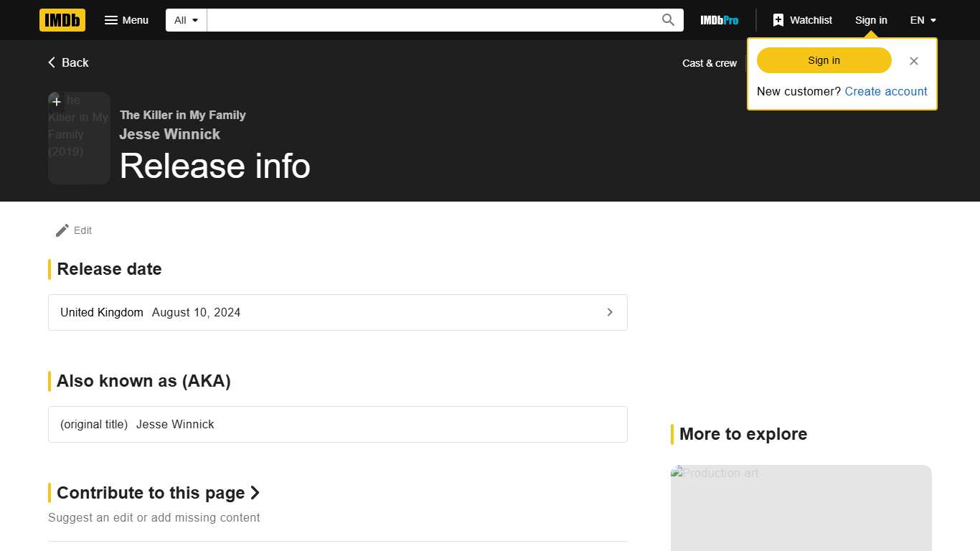Open The Killer in My Family series link
Screen dimensions: 980x551
[182, 115]
